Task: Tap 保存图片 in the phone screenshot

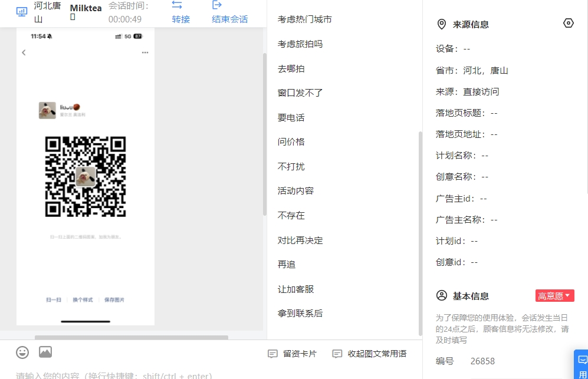Action: click(x=114, y=300)
